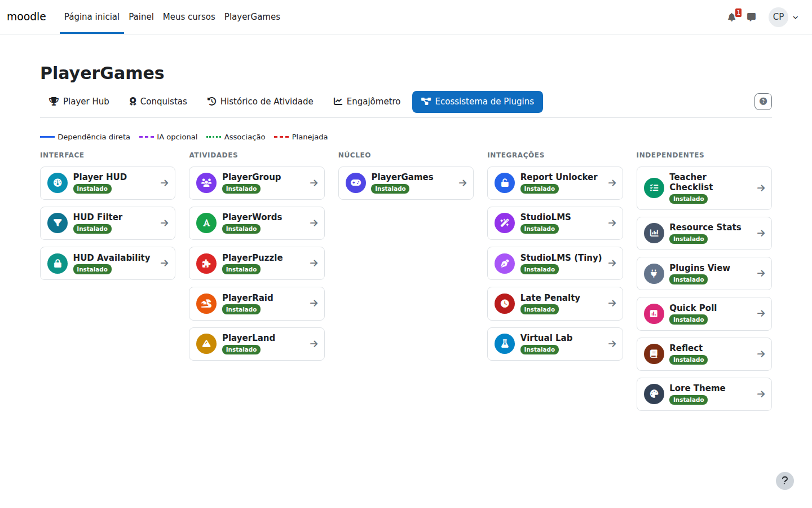
Task: Switch to the Player Hub tab
Action: pos(79,102)
